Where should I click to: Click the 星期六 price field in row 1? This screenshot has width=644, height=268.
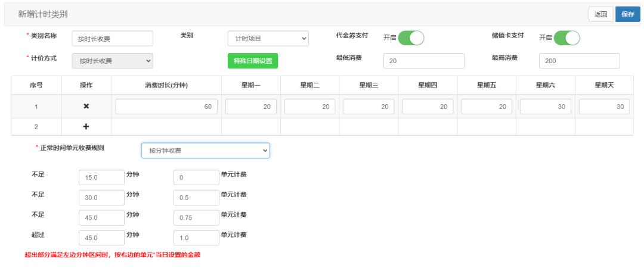pos(546,107)
